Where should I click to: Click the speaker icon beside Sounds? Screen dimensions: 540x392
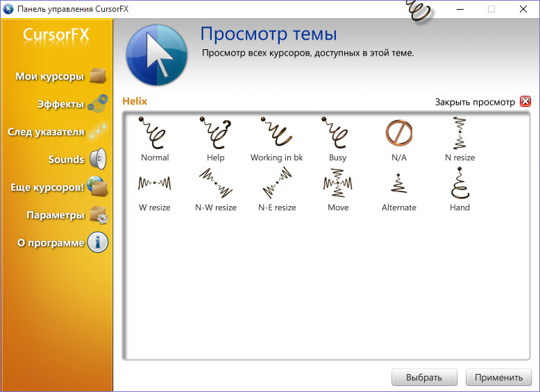[x=98, y=159]
